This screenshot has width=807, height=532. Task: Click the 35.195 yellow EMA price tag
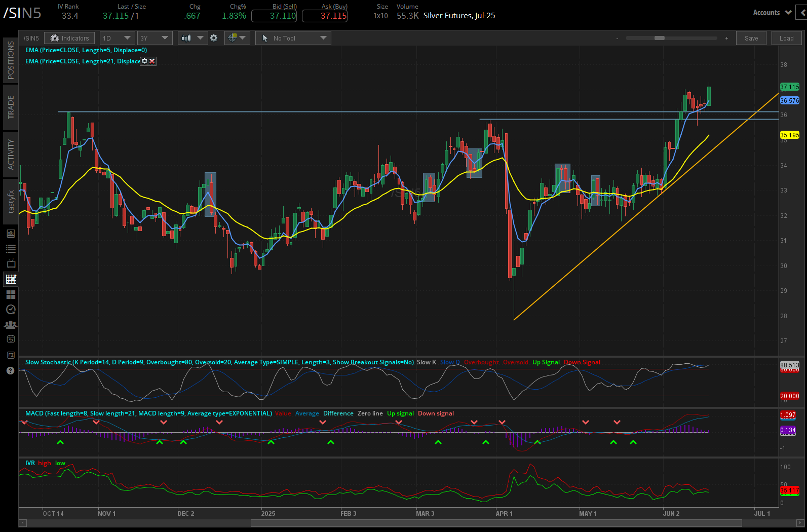click(x=790, y=135)
